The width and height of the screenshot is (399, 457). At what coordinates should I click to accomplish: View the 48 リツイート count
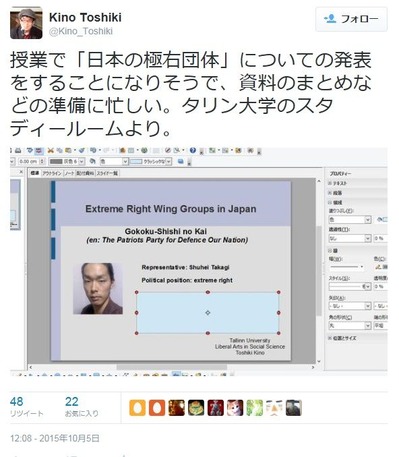[27, 407]
